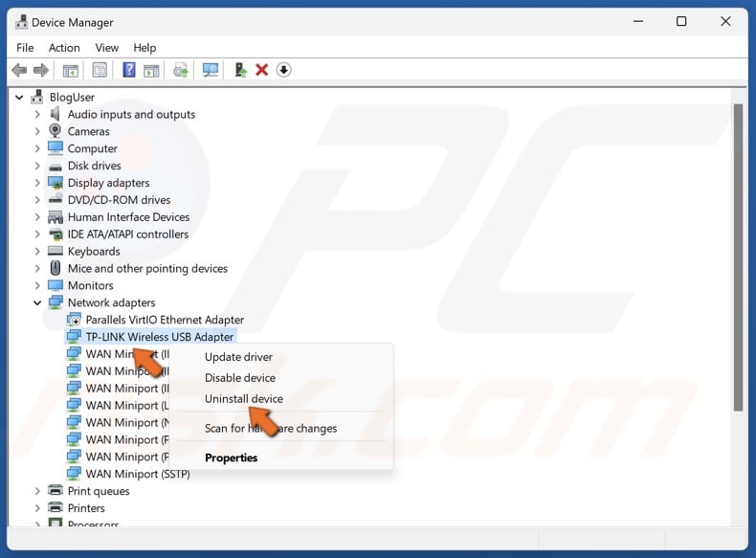Screen dimensions: 756x558
Task: Expand Mice and other pointing devices chevron
Action: 37,268
